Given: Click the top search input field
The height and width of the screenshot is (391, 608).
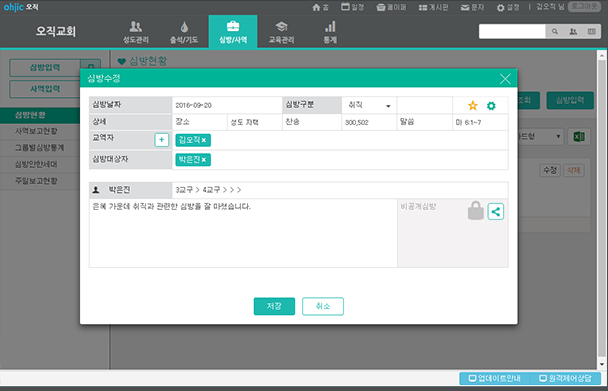Looking at the screenshot, I should pyautogui.click(x=512, y=31).
